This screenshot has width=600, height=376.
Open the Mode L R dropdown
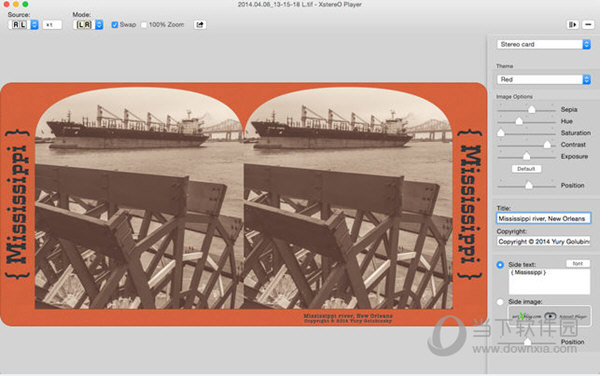88,24
